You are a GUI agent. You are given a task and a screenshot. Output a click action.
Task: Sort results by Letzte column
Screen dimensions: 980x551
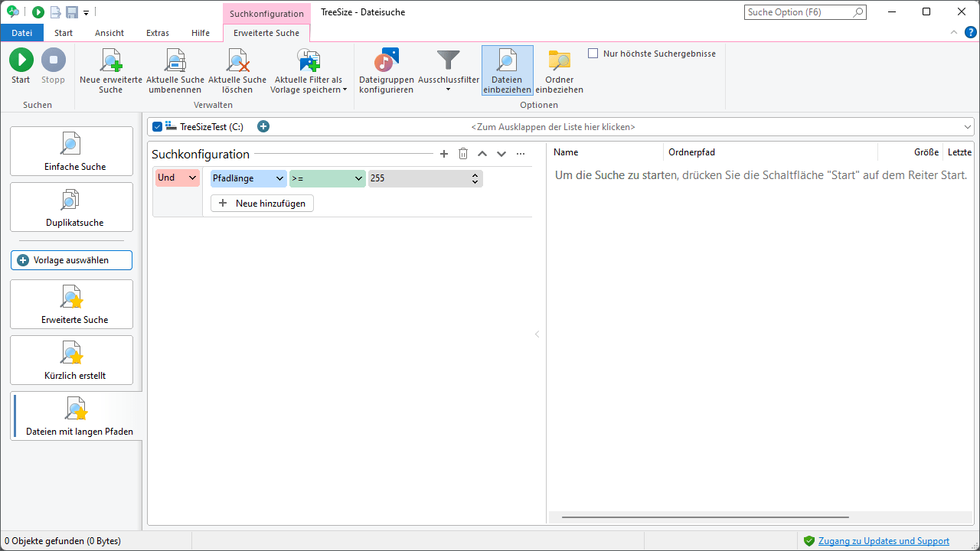coord(959,152)
